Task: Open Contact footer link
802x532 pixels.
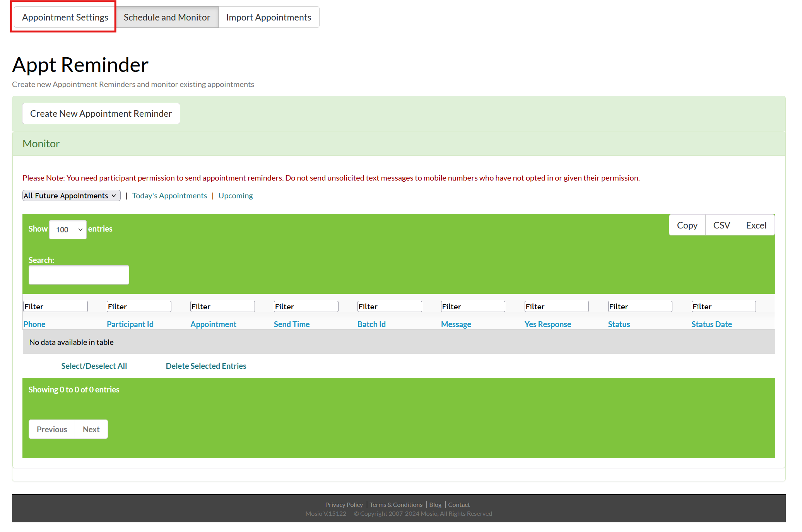Action: click(459, 505)
